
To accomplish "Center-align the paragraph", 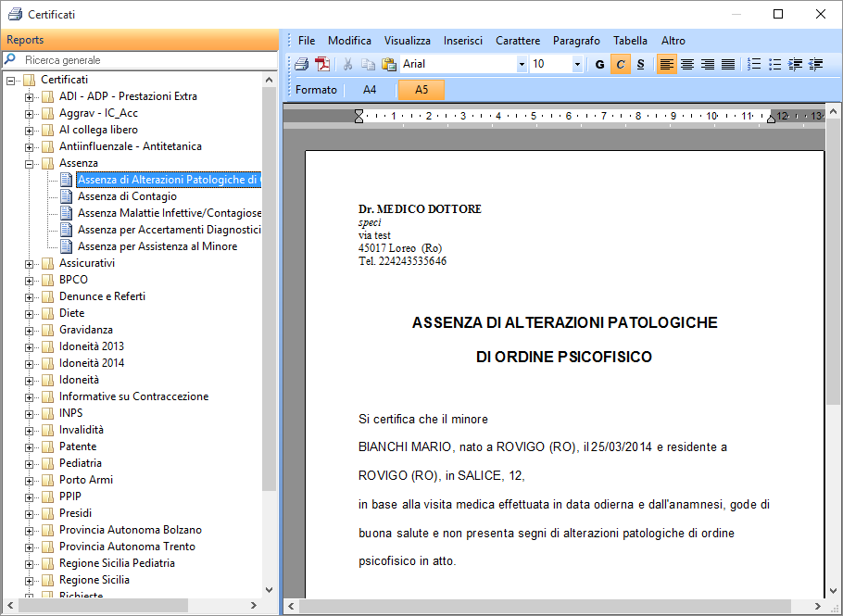I will 687,65.
